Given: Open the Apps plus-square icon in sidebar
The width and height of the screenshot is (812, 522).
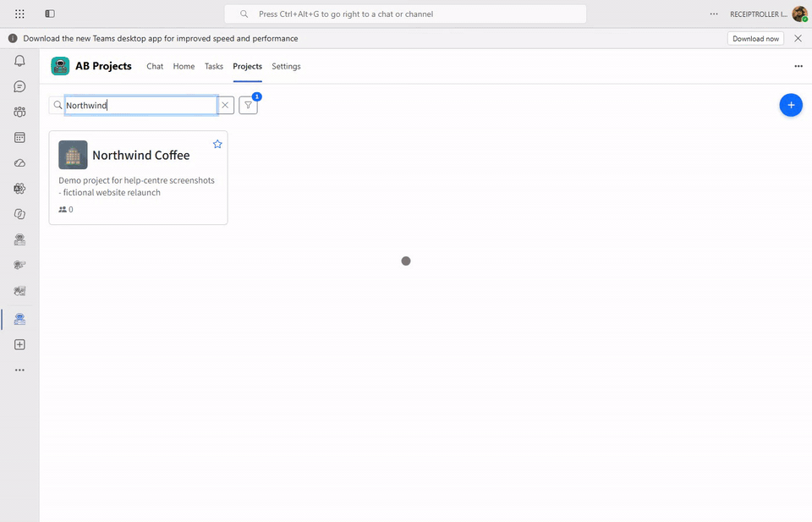Looking at the screenshot, I should (x=19, y=345).
